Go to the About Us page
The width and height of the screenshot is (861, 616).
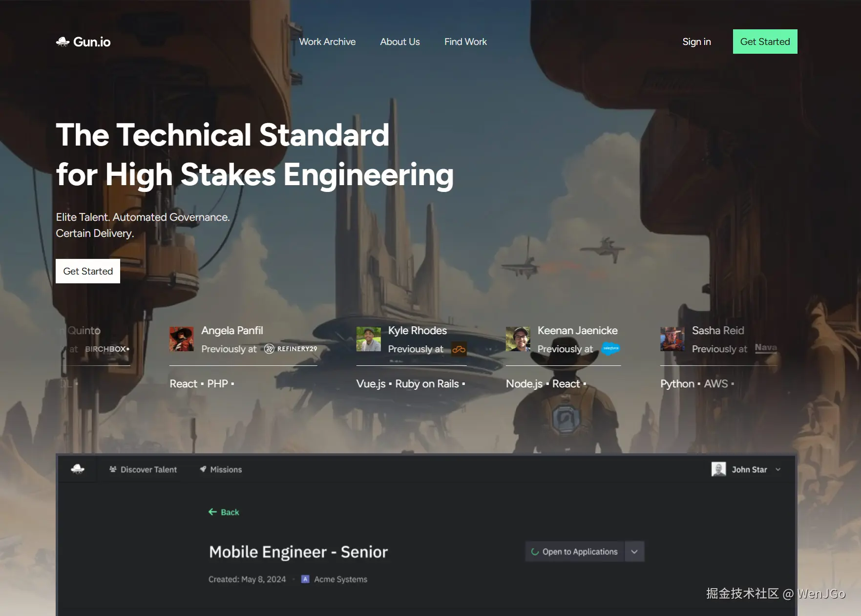tap(400, 42)
